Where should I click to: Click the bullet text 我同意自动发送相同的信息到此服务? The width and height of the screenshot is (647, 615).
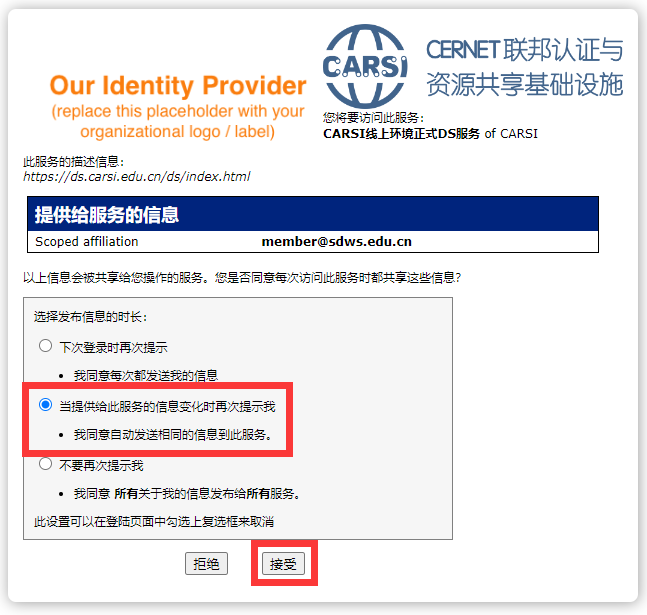point(172,435)
